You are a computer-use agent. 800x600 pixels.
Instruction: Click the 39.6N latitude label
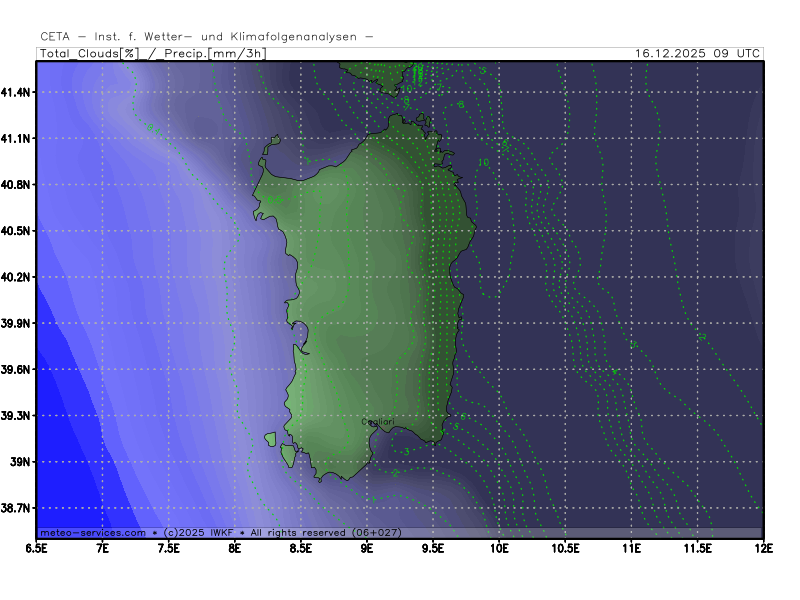coord(17,370)
